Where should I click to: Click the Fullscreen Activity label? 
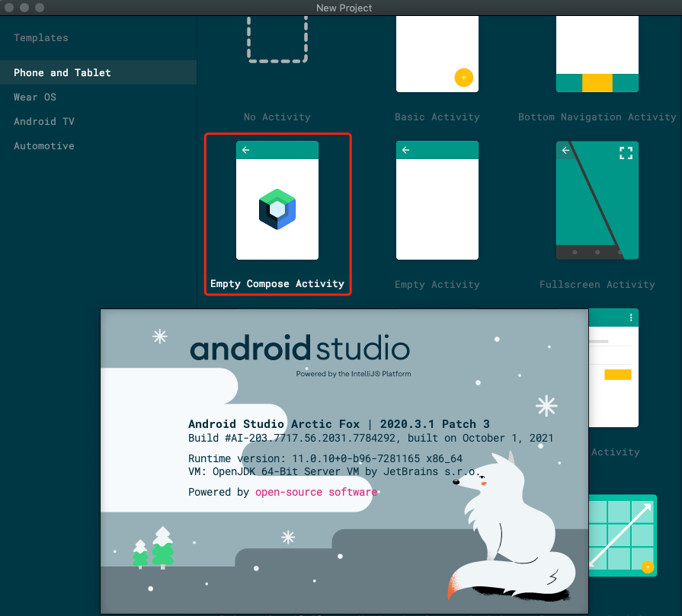597,284
